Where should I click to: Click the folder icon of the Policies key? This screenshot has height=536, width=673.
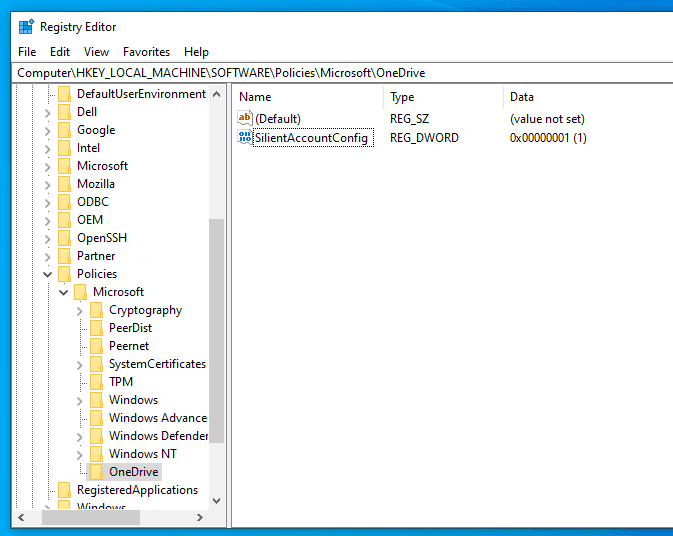tap(64, 274)
